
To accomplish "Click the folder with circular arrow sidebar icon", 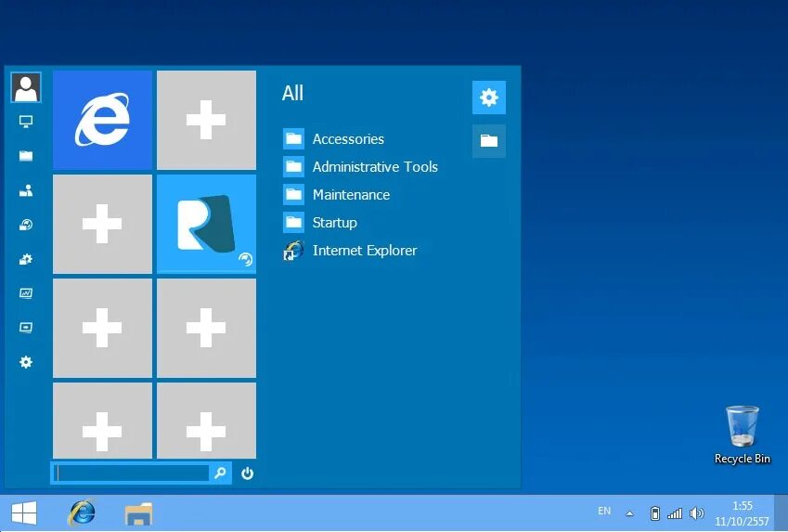I will [x=26, y=225].
